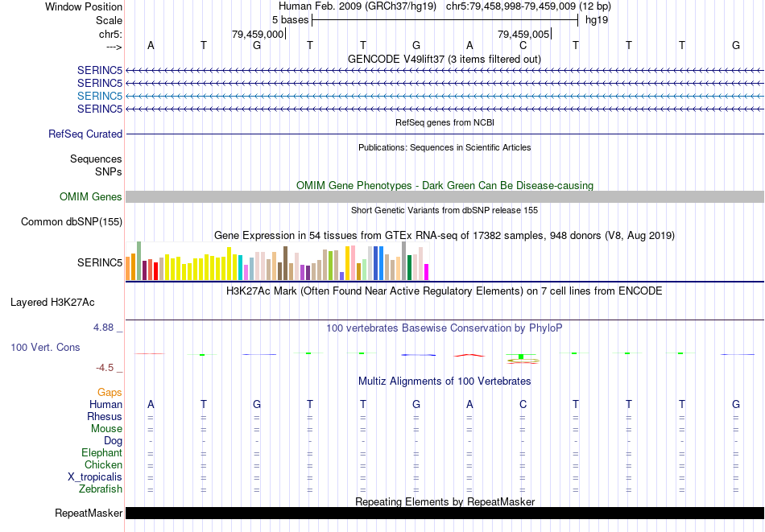
Task: Click the RefSeq Curated blue gene line
Action: 445,134
